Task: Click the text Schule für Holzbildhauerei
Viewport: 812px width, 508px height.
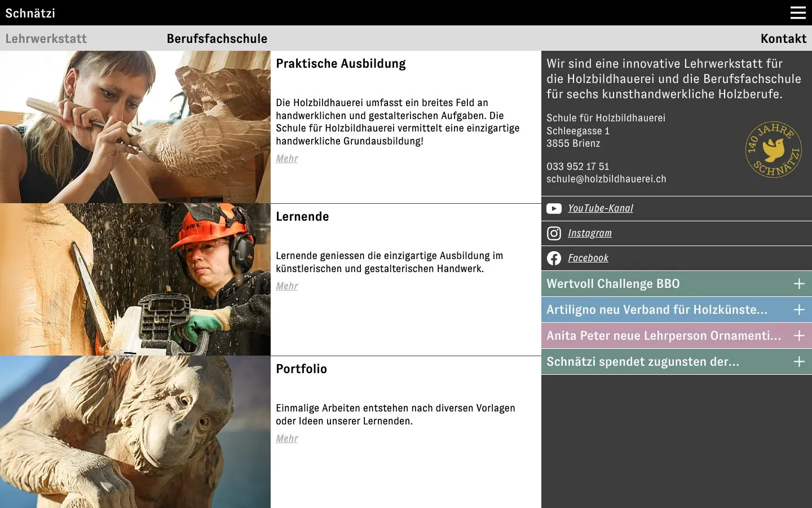Action: tap(606, 118)
